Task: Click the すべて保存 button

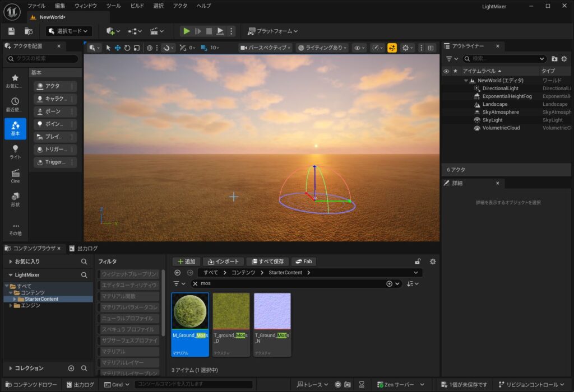Action: [267, 262]
